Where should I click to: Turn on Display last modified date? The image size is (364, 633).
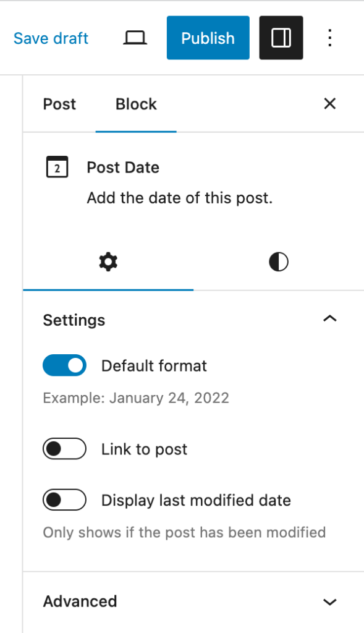[64, 500]
